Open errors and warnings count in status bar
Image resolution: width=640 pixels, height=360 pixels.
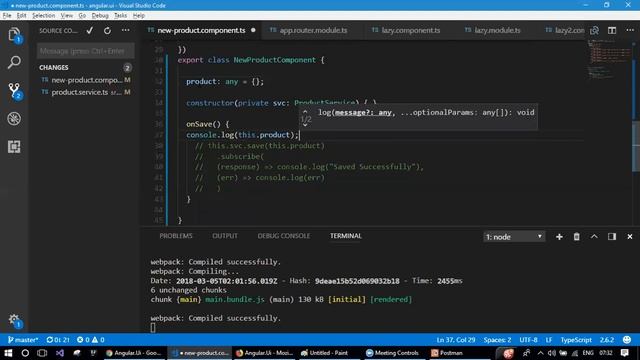(x=91, y=340)
